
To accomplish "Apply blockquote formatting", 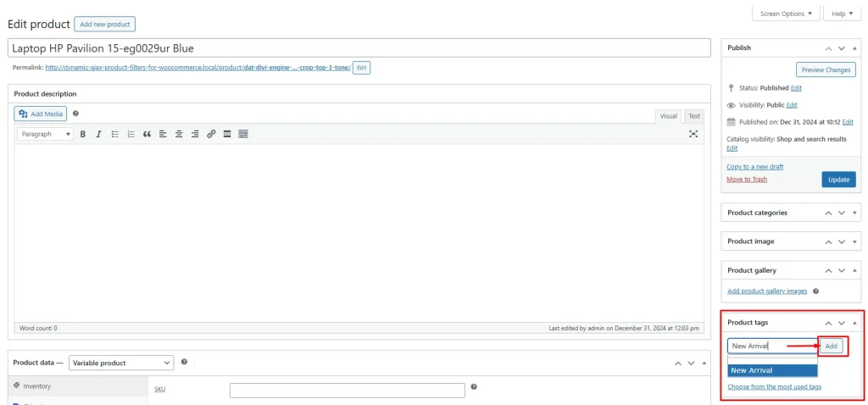I will click(x=147, y=134).
